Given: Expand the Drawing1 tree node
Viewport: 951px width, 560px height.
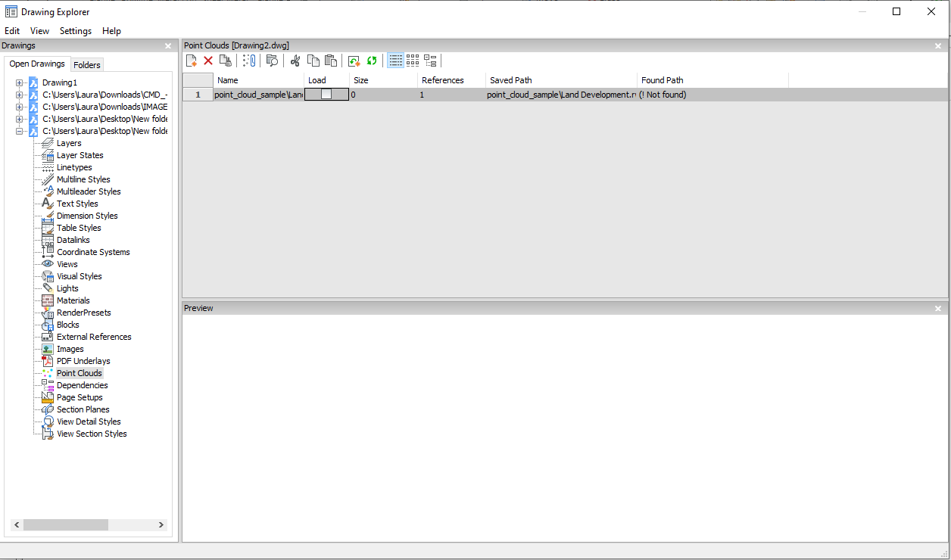Looking at the screenshot, I should click(x=20, y=82).
